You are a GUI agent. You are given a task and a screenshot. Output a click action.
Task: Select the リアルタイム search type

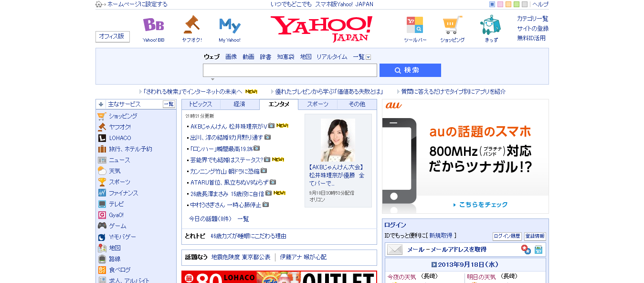coord(332,57)
